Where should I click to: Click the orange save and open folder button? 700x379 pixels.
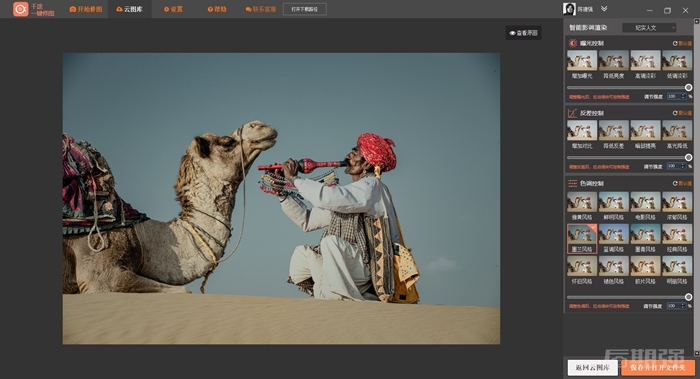[x=658, y=367]
